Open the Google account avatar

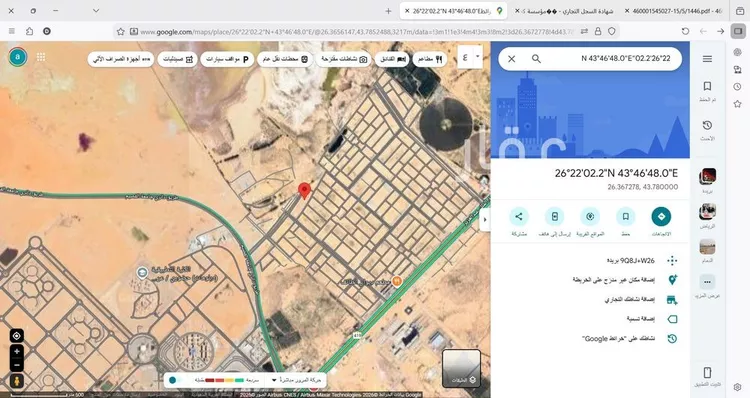[x=18, y=57]
